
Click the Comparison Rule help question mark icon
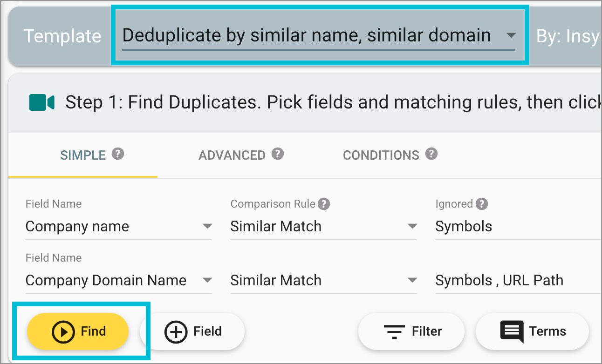pyautogui.click(x=324, y=204)
